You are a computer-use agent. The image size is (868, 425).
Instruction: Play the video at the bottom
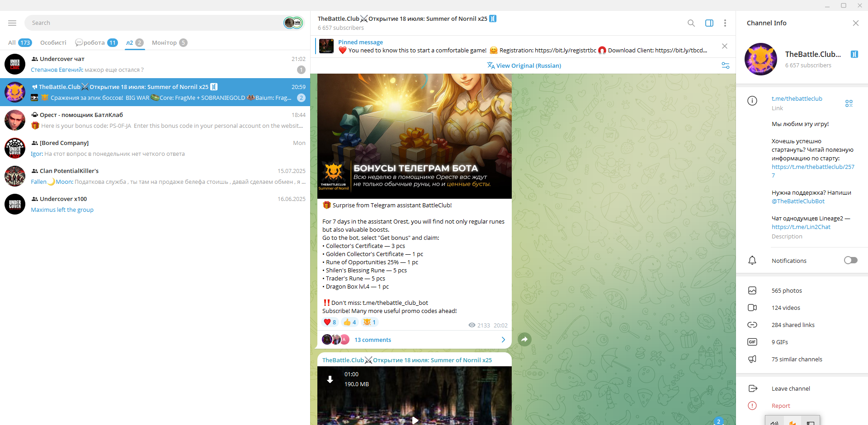pos(415,420)
